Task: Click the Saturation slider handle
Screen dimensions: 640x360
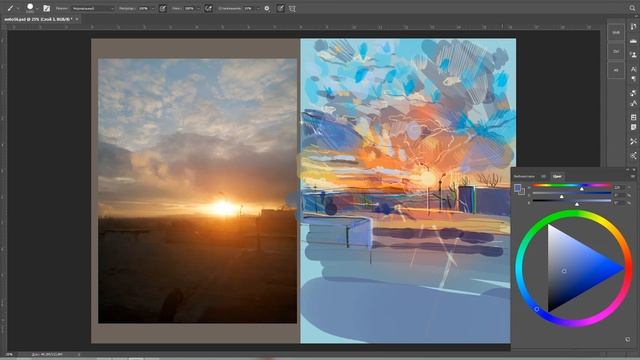Action: (562, 196)
